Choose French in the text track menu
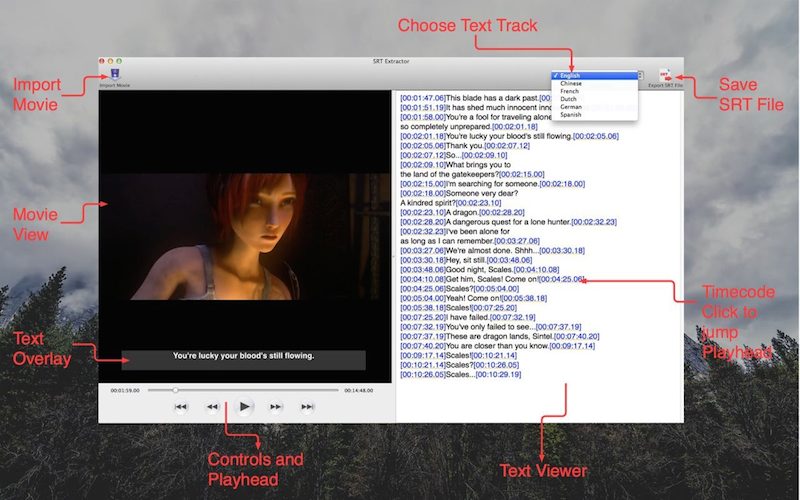This screenshot has height=500, width=800. click(x=594, y=91)
